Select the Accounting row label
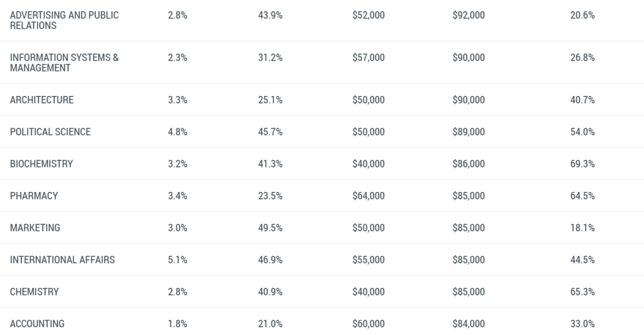The height and width of the screenshot is (335, 644). click(x=37, y=324)
